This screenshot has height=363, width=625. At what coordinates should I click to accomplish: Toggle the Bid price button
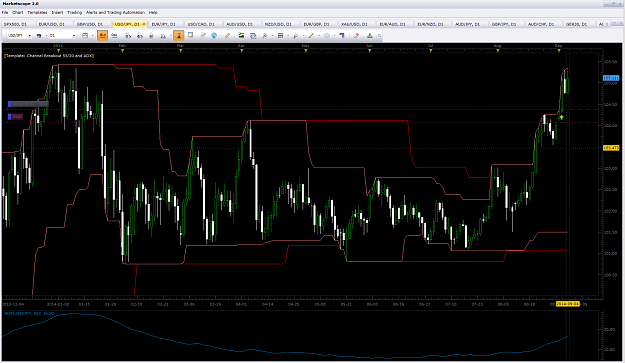click(x=102, y=35)
